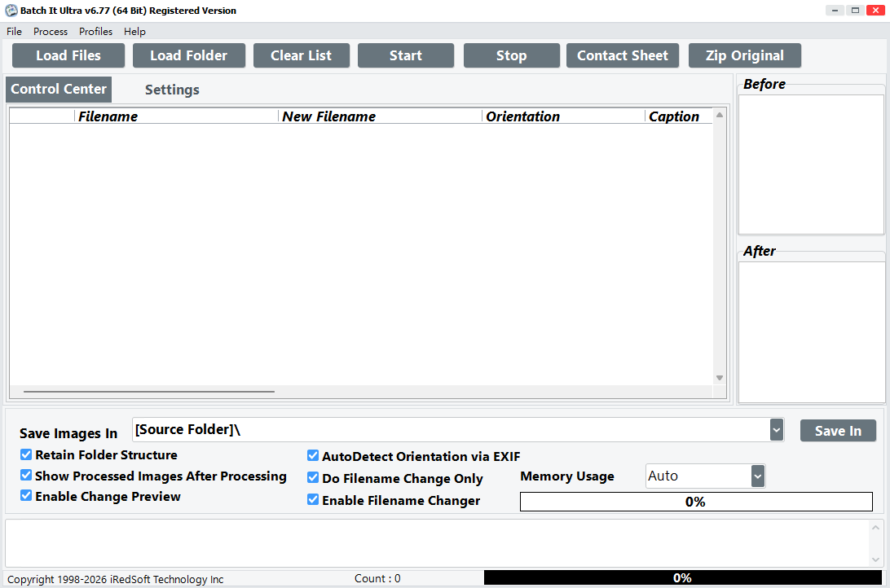The width and height of the screenshot is (890, 588).
Task: Uncheck Retain Folder Structure
Action: click(26, 454)
